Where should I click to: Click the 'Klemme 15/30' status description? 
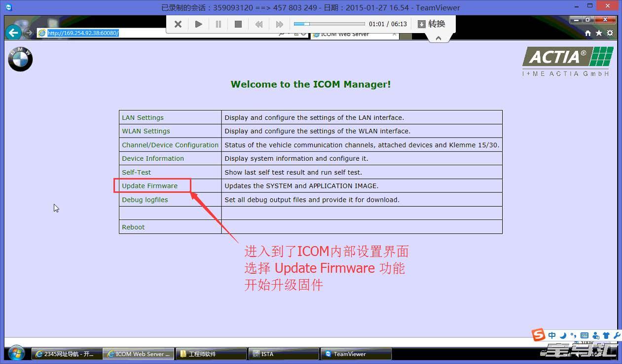click(x=362, y=145)
